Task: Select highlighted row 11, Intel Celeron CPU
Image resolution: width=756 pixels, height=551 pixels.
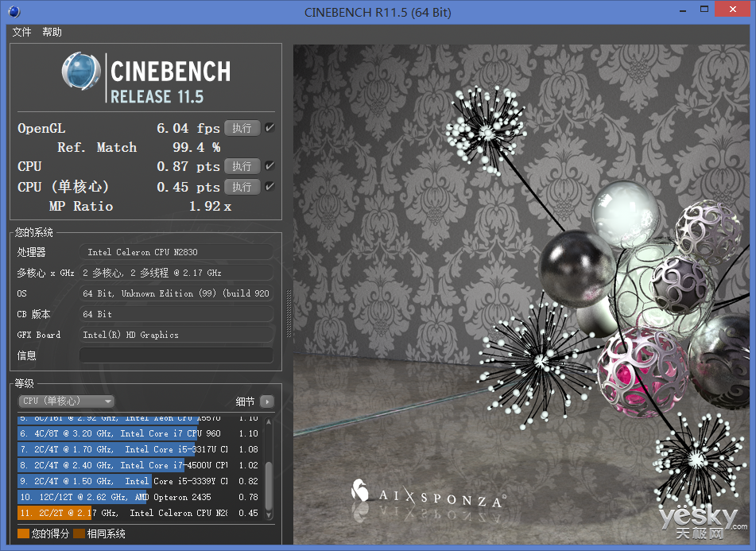Action: pyautogui.click(x=139, y=513)
